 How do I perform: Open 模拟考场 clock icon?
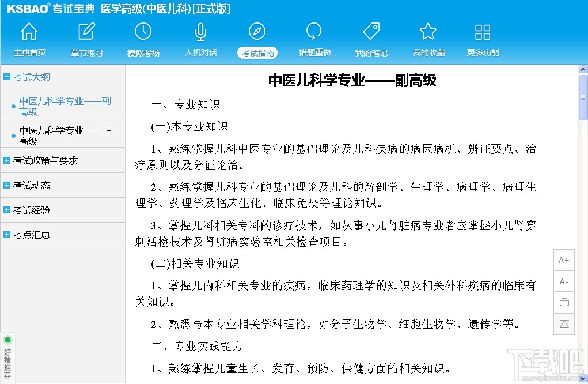coord(143,32)
